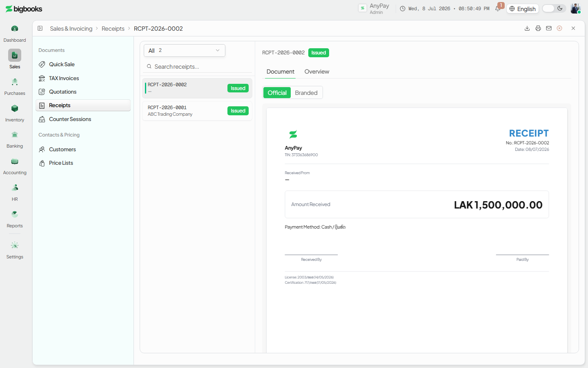
Task: Go to Quotations
Action: click(x=83, y=92)
